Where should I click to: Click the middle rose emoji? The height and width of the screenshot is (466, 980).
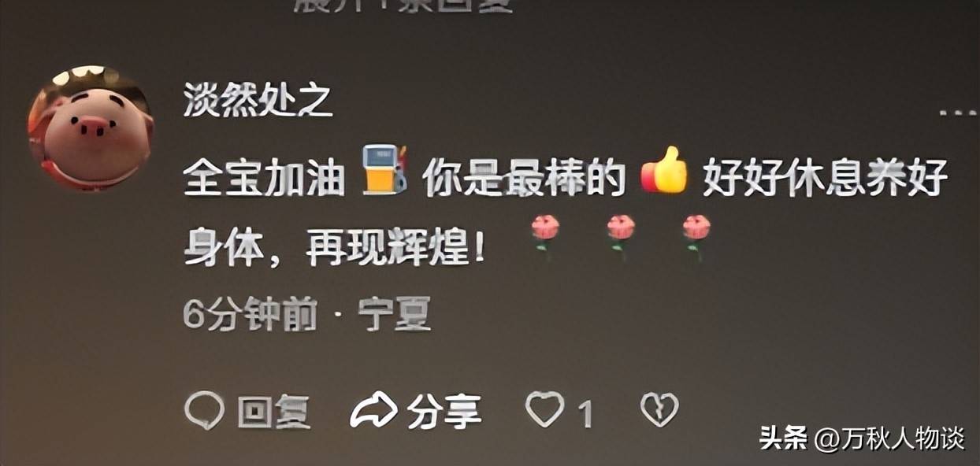621,237
